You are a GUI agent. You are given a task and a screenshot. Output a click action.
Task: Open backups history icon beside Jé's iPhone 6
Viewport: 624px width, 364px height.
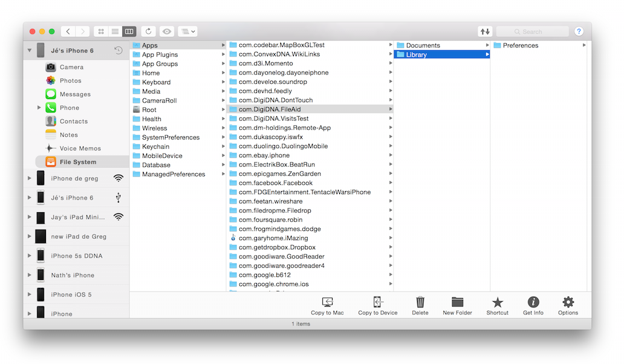118,51
